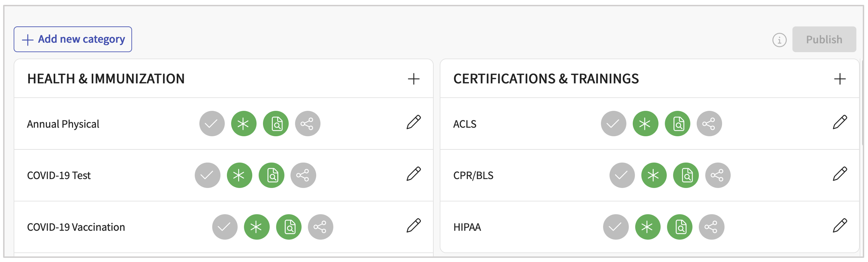
Task: Toggle document review icon for ACLS
Action: pos(677,124)
